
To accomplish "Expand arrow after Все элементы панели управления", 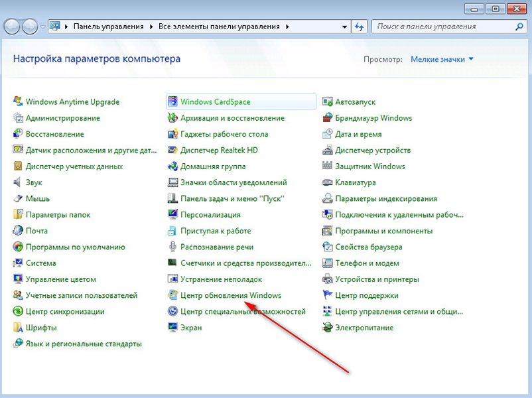I will [287, 27].
